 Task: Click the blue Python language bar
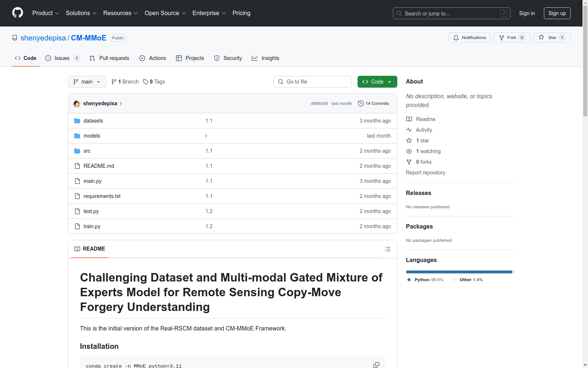[x=459, y=272]
